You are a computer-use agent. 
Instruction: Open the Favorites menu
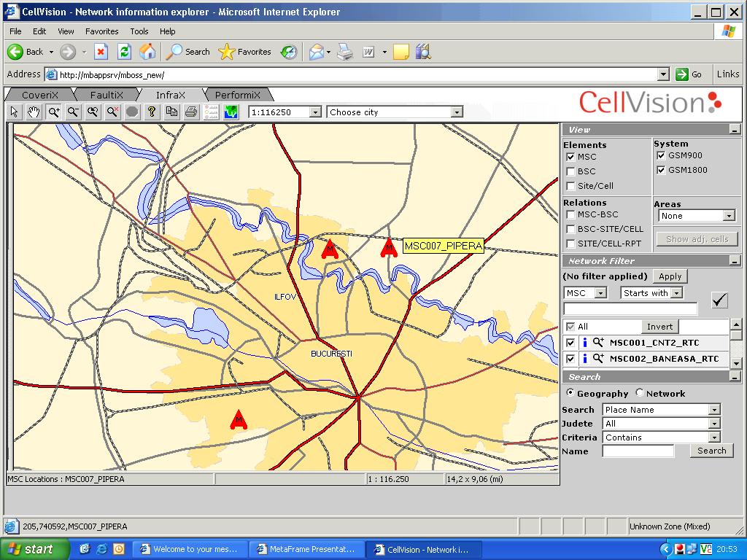pos(102,31)
